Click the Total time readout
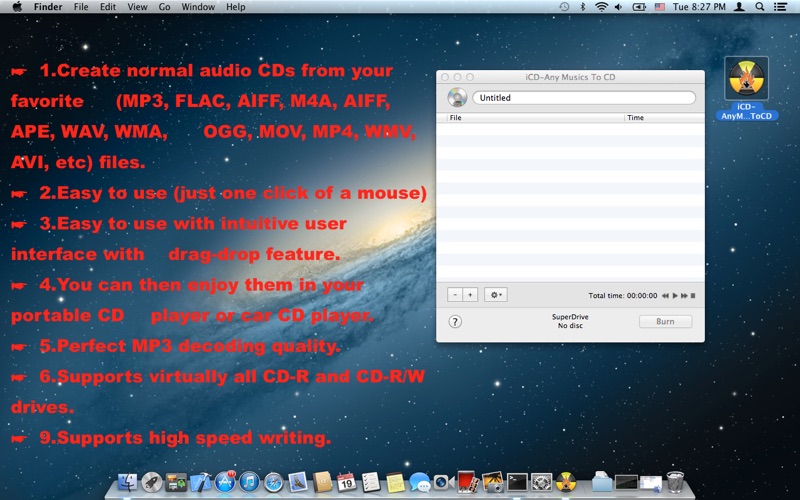Image resolution: width=800 pixels, height=500 pixels. tap(622, 295)
